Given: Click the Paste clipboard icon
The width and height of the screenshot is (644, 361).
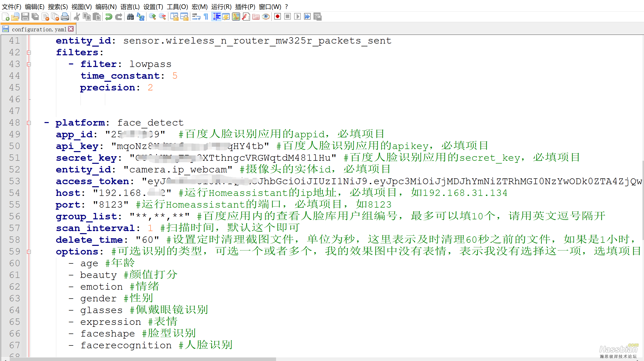Looking at the screenshot, I should point(97,17).
